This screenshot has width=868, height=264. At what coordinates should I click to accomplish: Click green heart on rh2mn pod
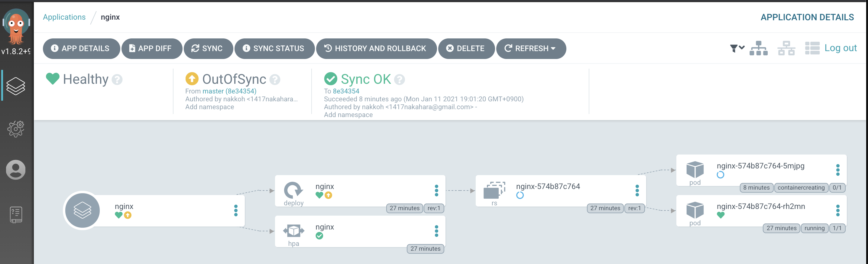(721, 215)
